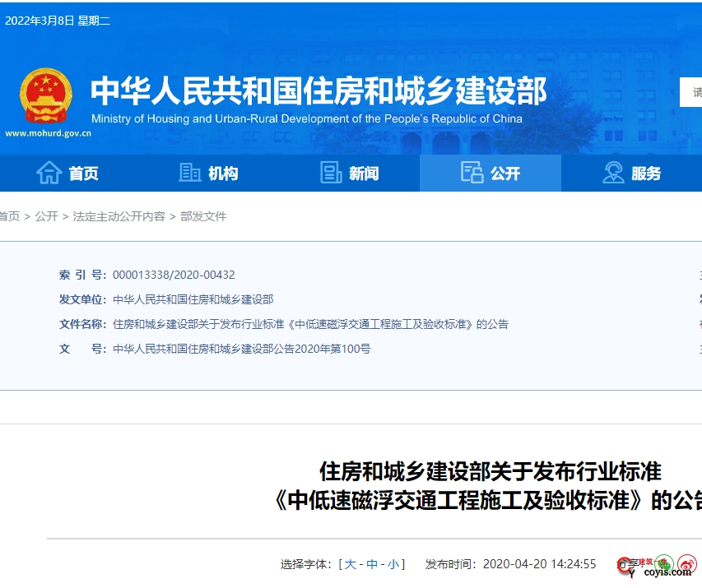Image resolution: width=702 pixels, height=588 pixels.
Task: Open the 机构 navigation tab
Action: click(209, 174)
